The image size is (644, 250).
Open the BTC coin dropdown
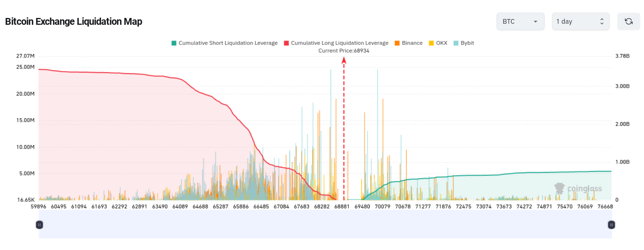click(x=520, y=22)
